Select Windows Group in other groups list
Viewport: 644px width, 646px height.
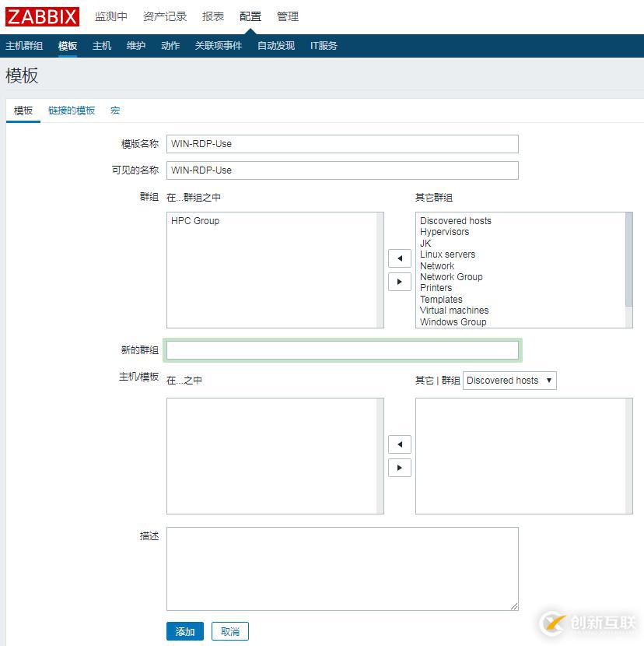[453, 321]
